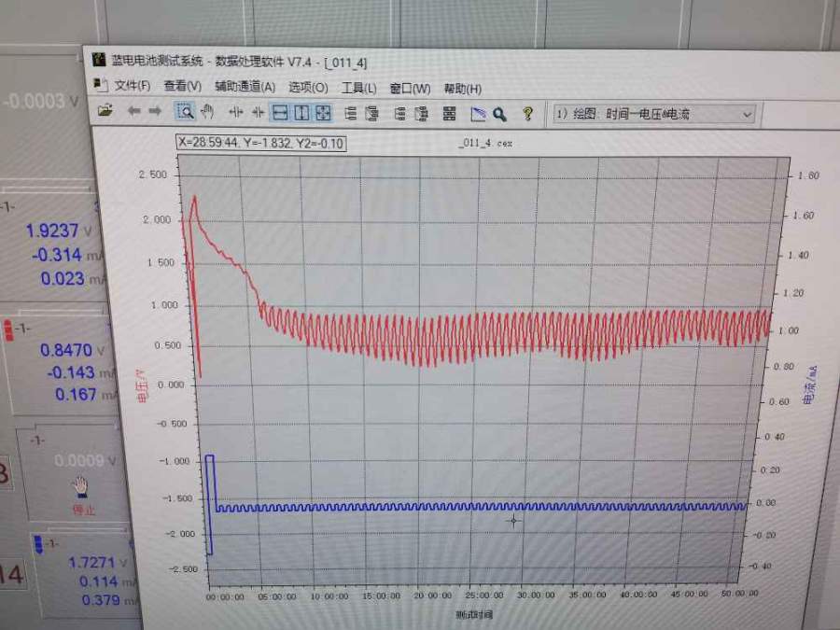
Task: Click the red voltage curve peak
Action: 194,197
